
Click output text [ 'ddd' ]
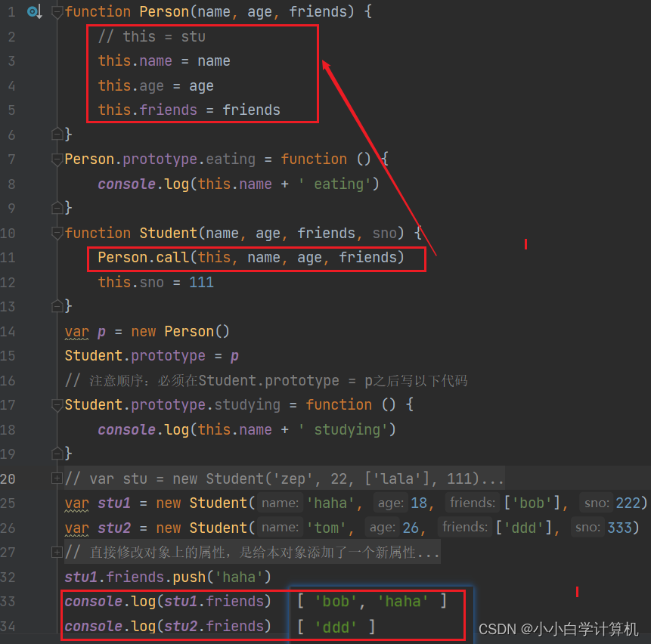pos(336,627)
